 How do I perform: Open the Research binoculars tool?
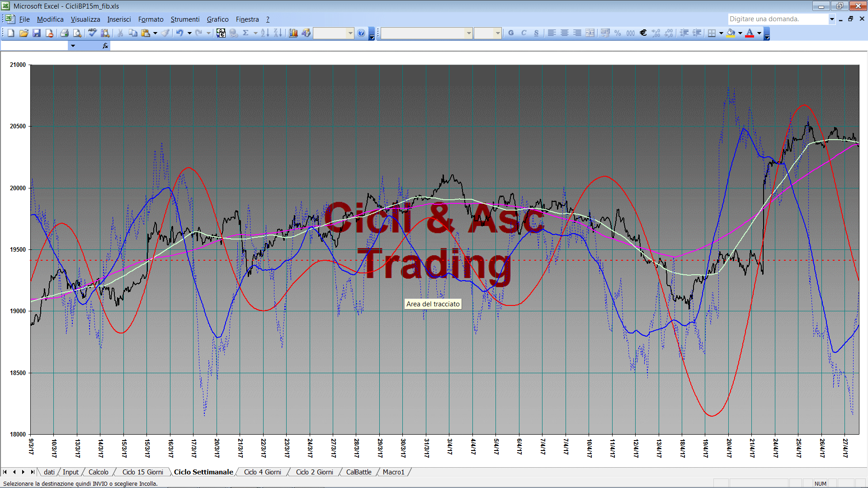[x=105, y=33]
